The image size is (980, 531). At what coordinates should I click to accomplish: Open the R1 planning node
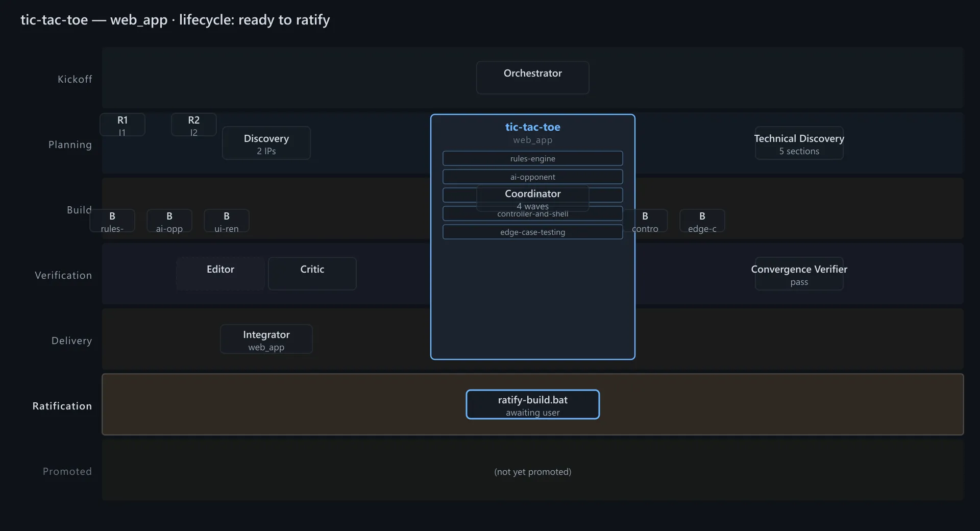pyautogui.click(x=122, y=125)
